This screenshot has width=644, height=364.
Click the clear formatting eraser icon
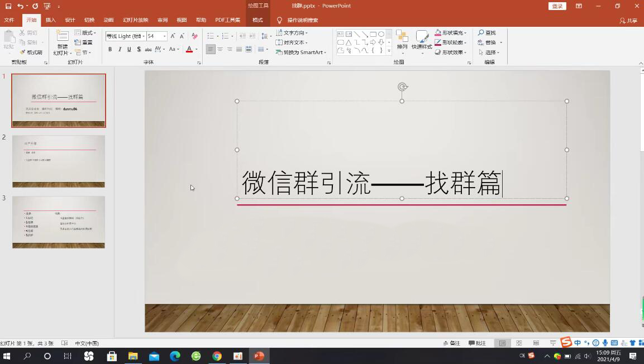(194, 36)
